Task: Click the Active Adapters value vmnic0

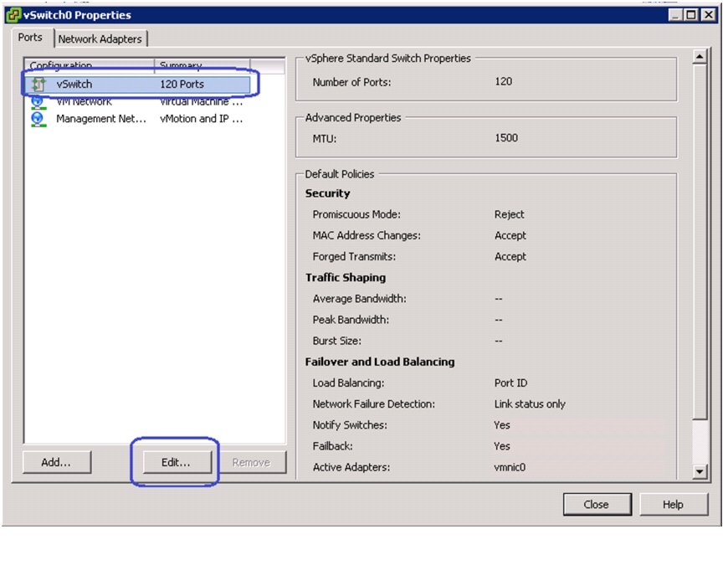Action: (510, 467)
